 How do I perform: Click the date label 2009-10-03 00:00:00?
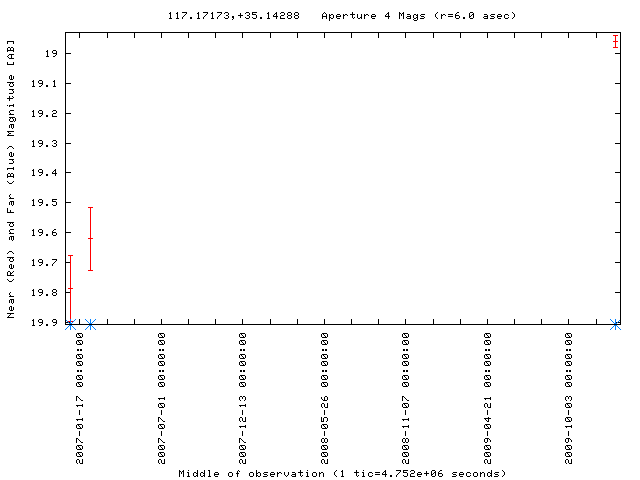[x=569, y=398]
